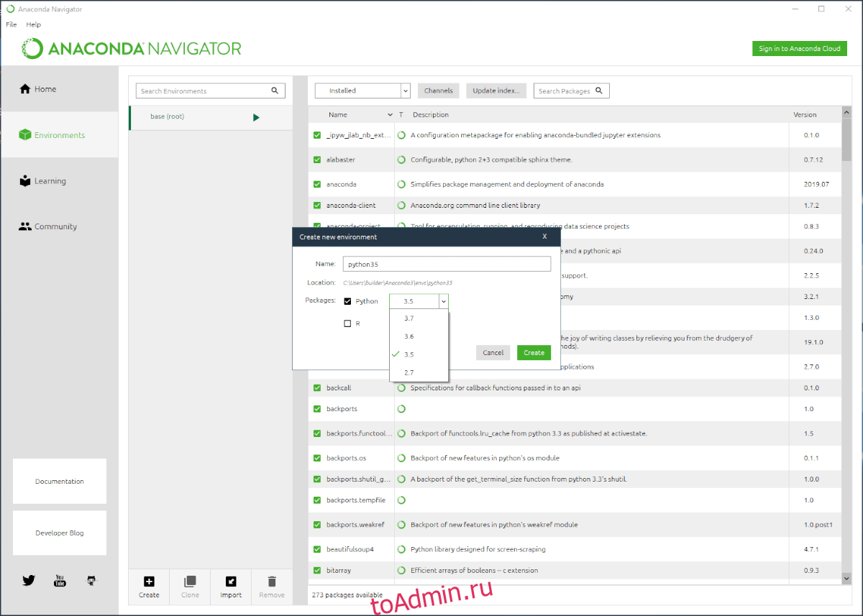Close the Create new environment dialog
Image resolution: width=863 pixels, height=616 pixels.
click(x=544, y=236)
